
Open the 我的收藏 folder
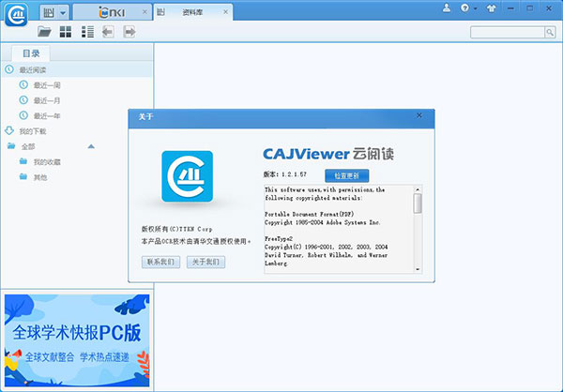click(x=47, y=162)
